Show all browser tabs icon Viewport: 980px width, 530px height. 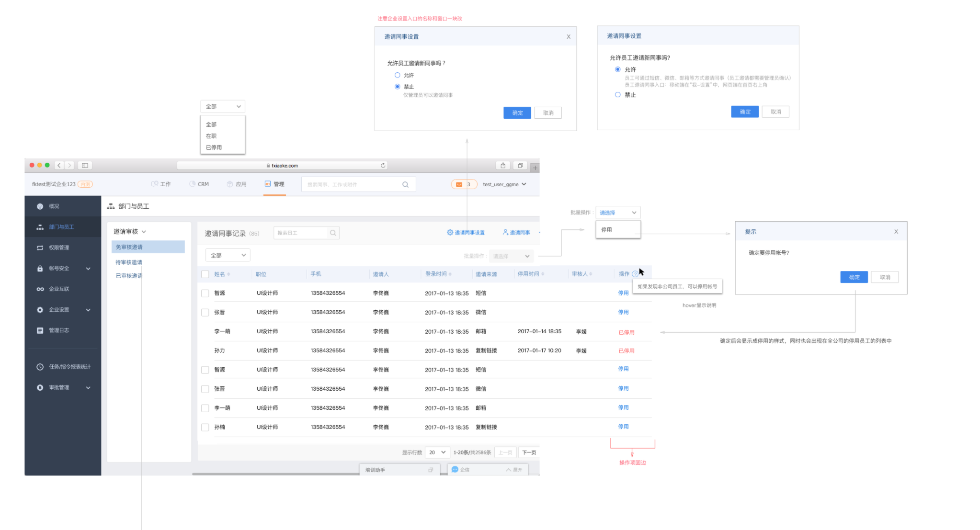(x=520, y=165)
